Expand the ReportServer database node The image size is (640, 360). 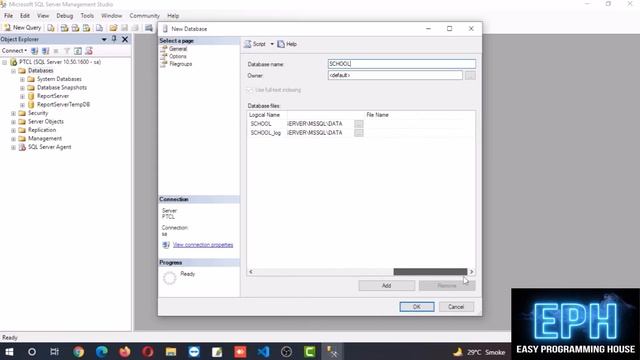coord(22,96)
